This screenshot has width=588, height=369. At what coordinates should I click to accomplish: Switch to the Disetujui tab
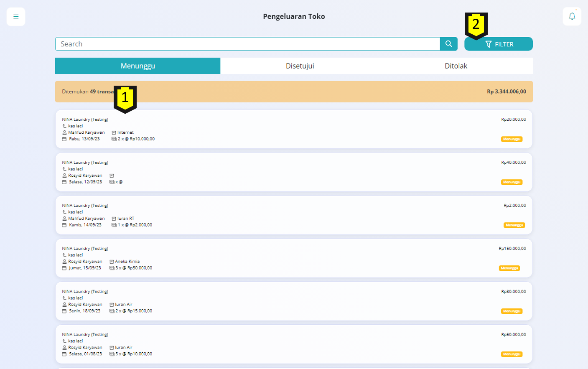(x=300, y=66)
